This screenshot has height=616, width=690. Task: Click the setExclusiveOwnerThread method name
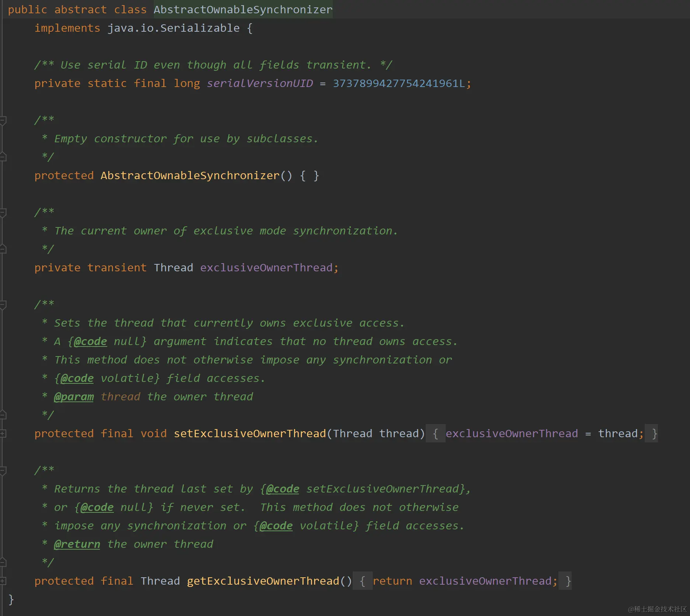tap(250, 434)
